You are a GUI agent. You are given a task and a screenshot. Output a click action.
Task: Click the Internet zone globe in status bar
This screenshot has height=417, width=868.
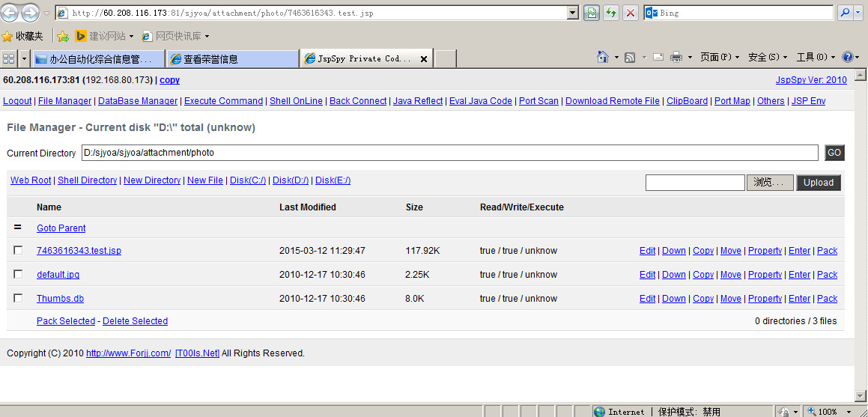[x=599, y=412]
